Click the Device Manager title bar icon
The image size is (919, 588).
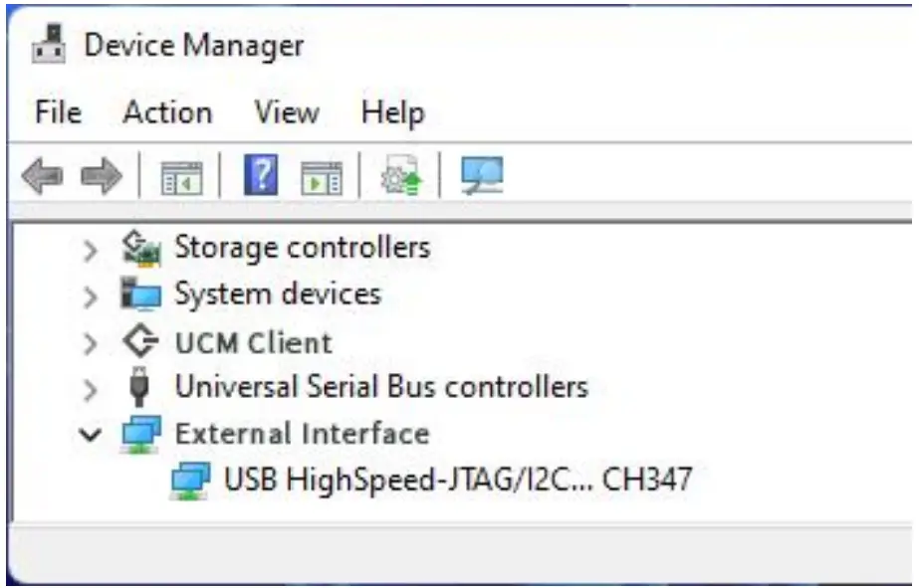[x=51, y=45]
